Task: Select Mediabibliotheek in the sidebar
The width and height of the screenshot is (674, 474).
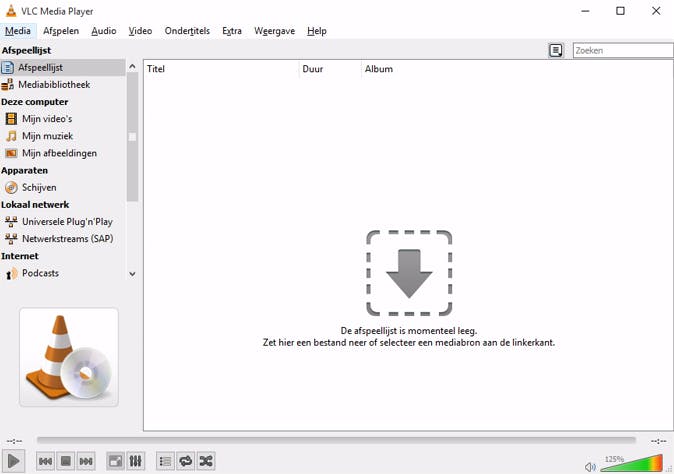Action: 63,85
